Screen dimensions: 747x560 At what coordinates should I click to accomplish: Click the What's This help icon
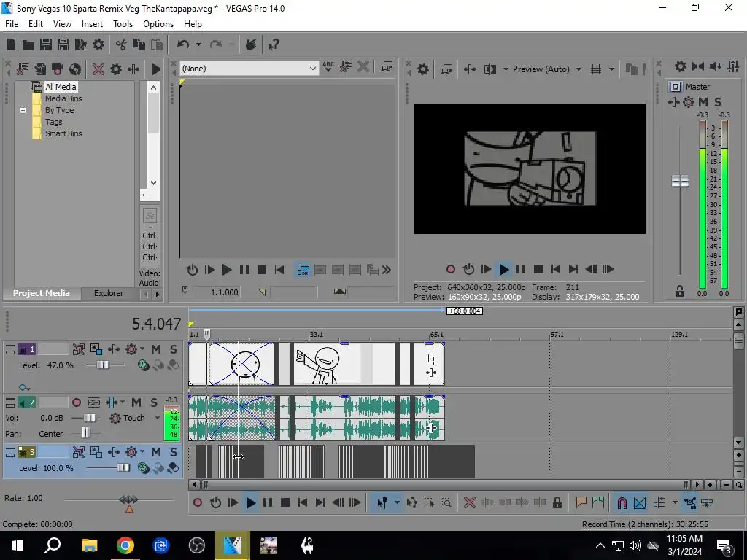click(x=274, y=44)
